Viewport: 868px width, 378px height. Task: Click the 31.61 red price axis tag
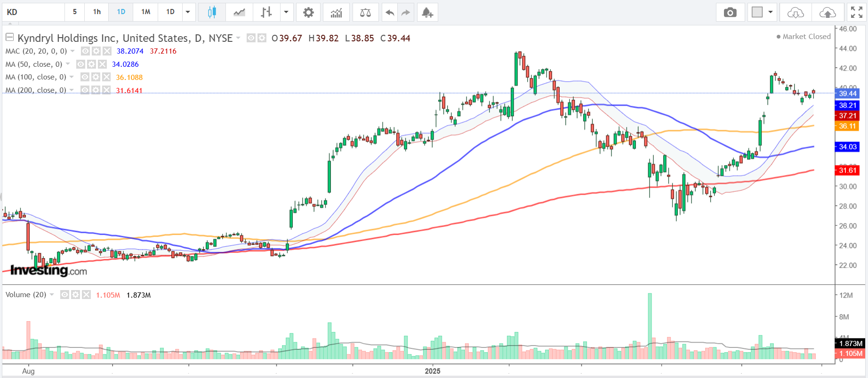pos(848,170)
